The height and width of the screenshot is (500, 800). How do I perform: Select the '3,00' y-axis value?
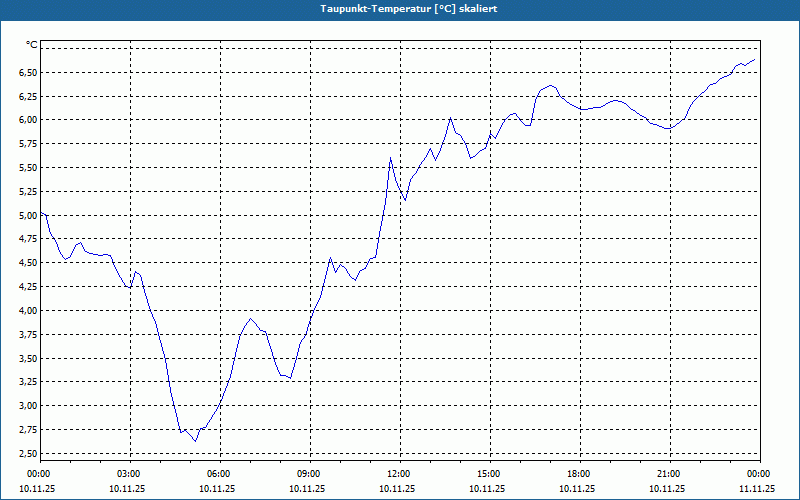pos(28,406)
